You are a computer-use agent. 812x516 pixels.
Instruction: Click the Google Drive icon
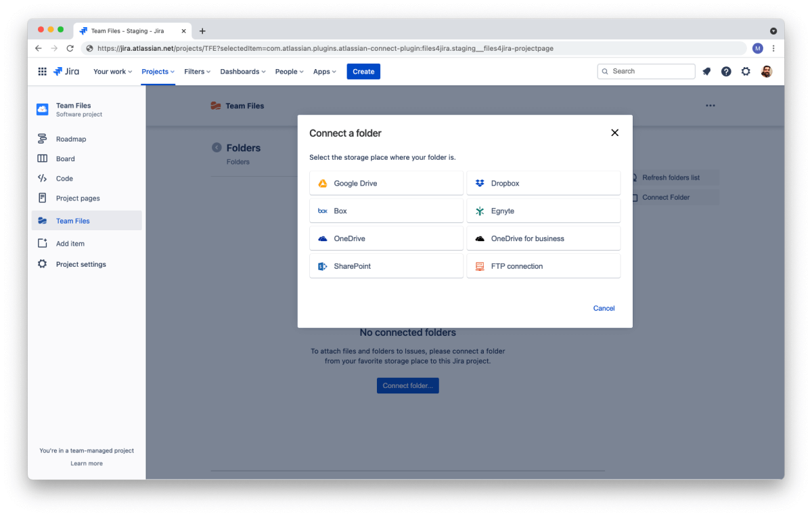click(x=323, y=184)
